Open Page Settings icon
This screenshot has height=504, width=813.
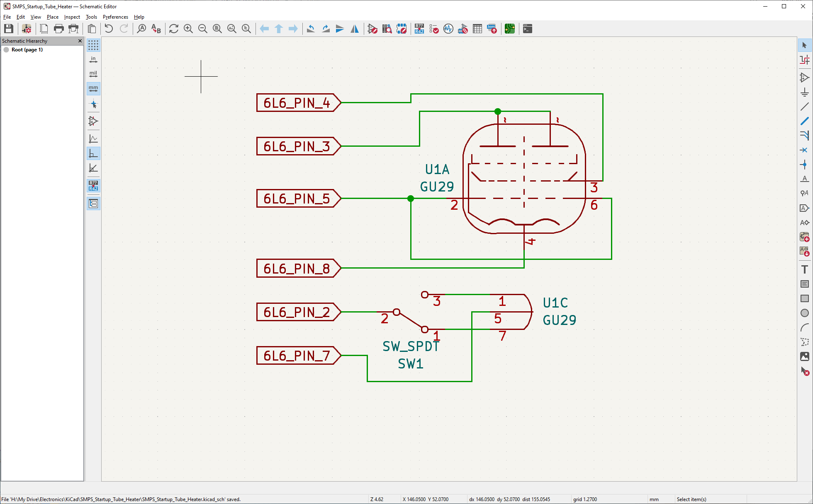tap(44, 29)
